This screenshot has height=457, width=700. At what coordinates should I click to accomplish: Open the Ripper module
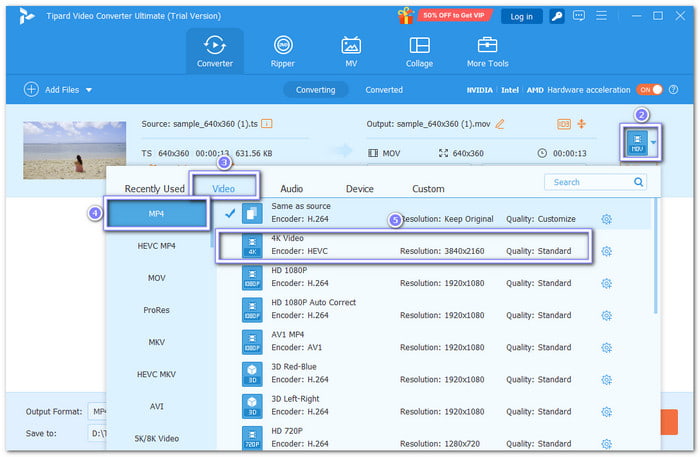(283, 51)
